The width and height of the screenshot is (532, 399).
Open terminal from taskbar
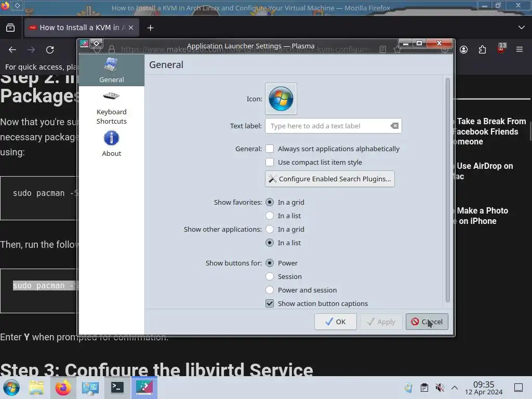pyautogui.click(x=117, y=388)
